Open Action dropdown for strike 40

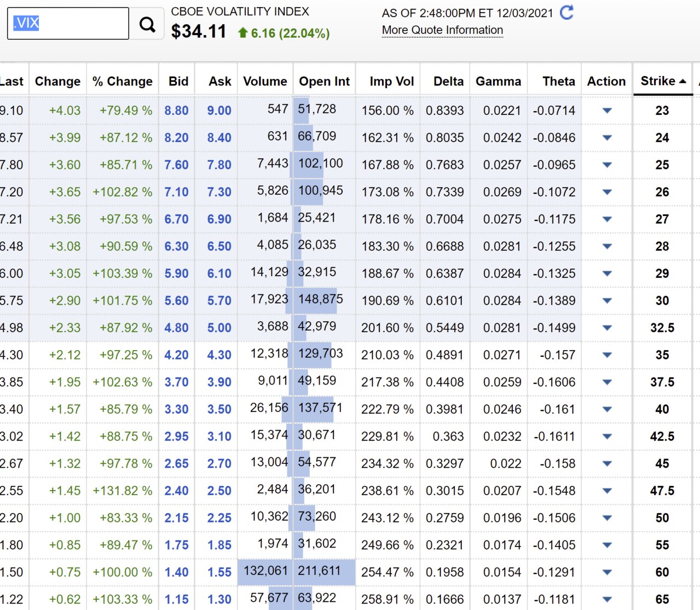point(607,409)
